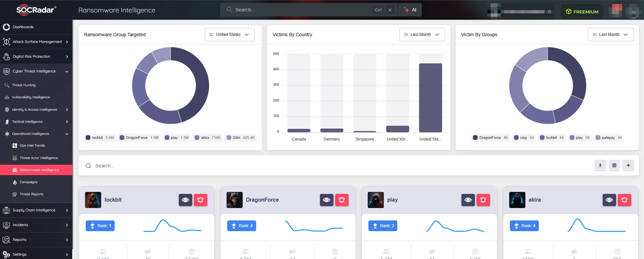This screenshot has width=644, height=259.
Task: Click the Ops Intel Trends grid icon
Action: tap(15, 146)
